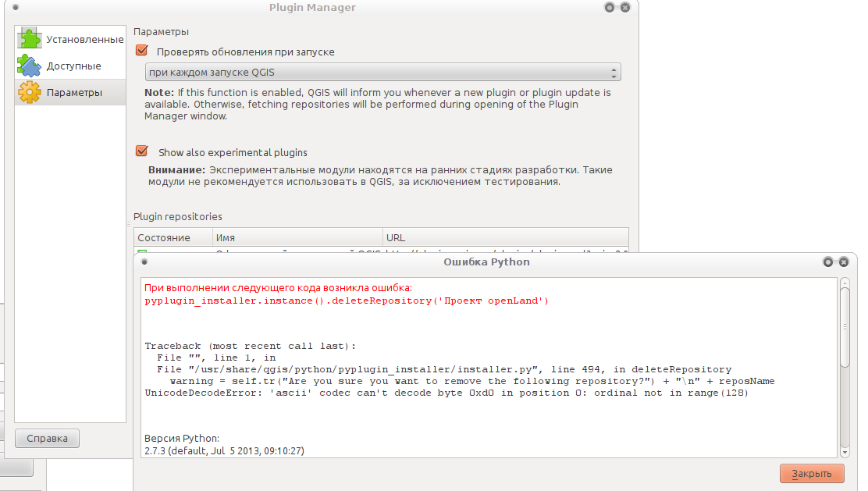Screen dimensions: 868x491
Task: Click the Note about fetching repositories
Action: tap(378, 104)
